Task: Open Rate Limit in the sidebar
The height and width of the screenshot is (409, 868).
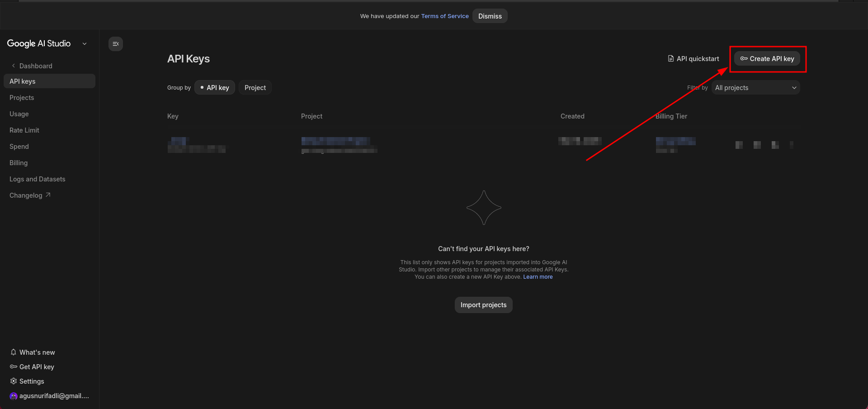Action: [x=24, y=130]
